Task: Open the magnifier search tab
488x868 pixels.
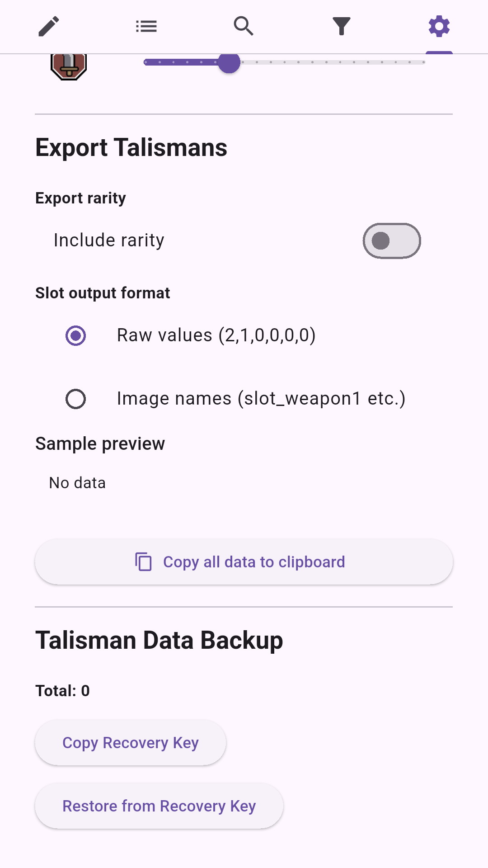Action: pos(244,26)
